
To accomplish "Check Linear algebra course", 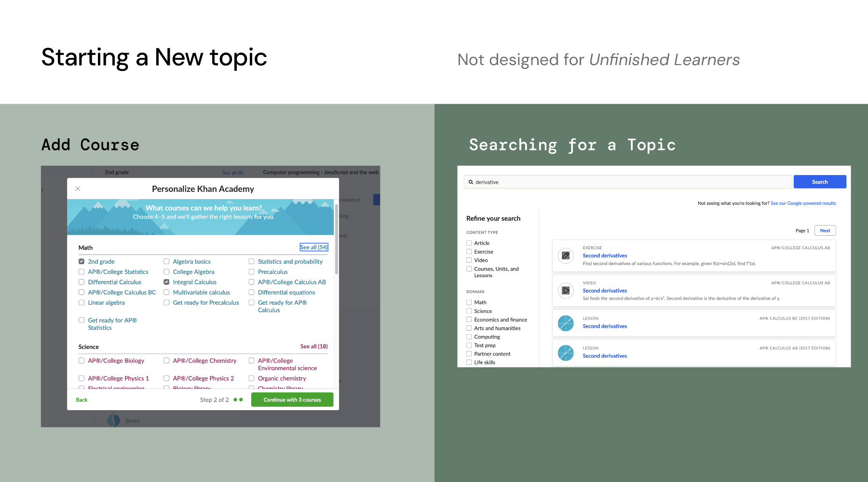I will click(x=81, y=303).
